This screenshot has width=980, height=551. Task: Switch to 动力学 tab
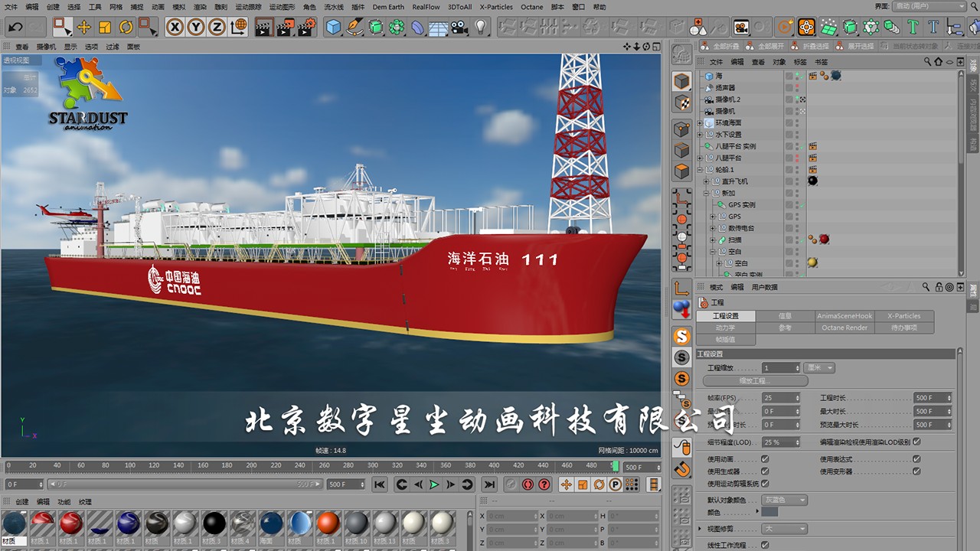725,328
